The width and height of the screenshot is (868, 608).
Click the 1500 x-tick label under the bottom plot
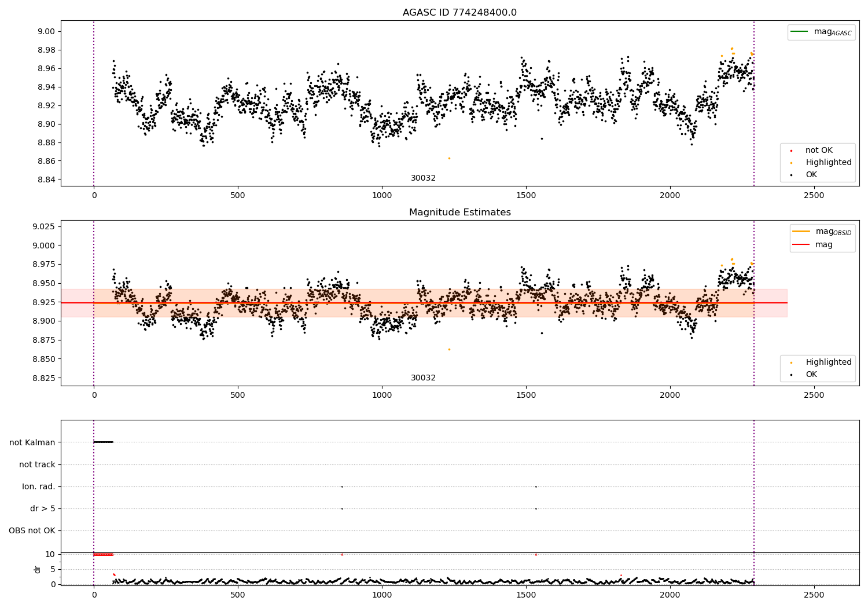pyautogui.click(x=526, y=595)
